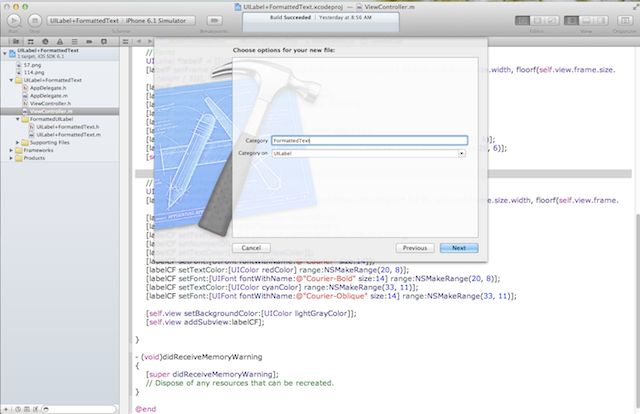Viewport: 640px width, 414px height.
Task: Open the Organizer window
Action: (x=624, y=20)
